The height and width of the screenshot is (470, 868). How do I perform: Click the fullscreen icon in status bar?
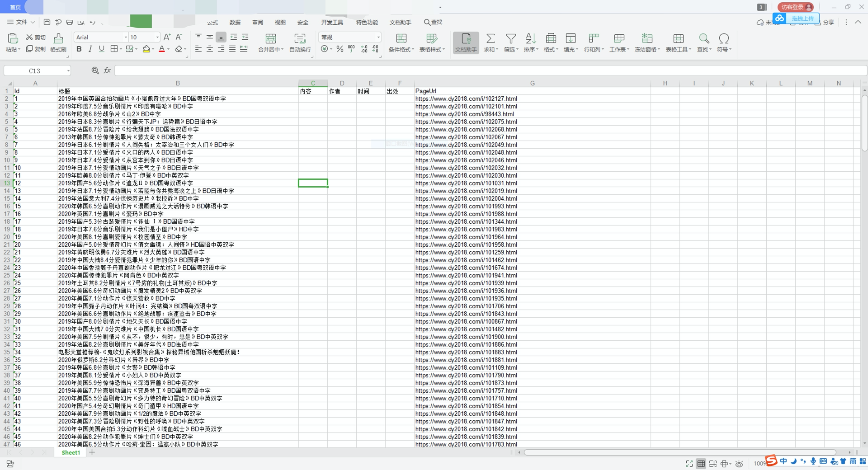tap(689, 464)
